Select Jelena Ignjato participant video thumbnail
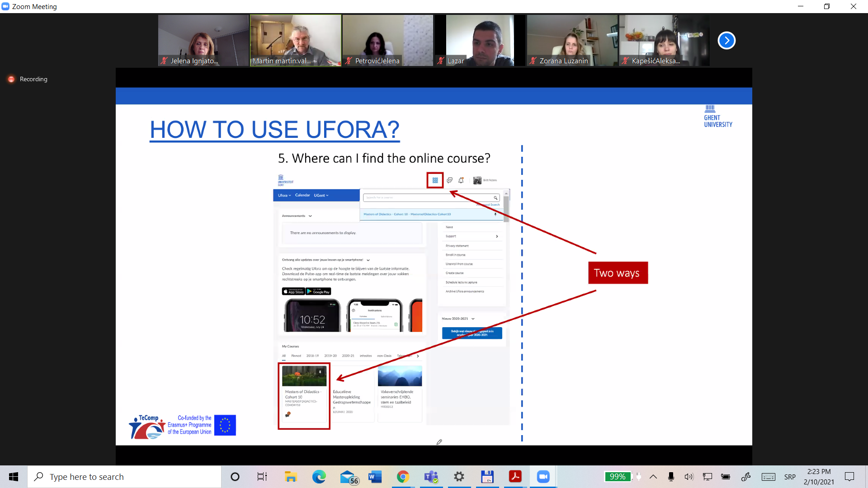This screenshot has height=488, width=868. (203, 40)
